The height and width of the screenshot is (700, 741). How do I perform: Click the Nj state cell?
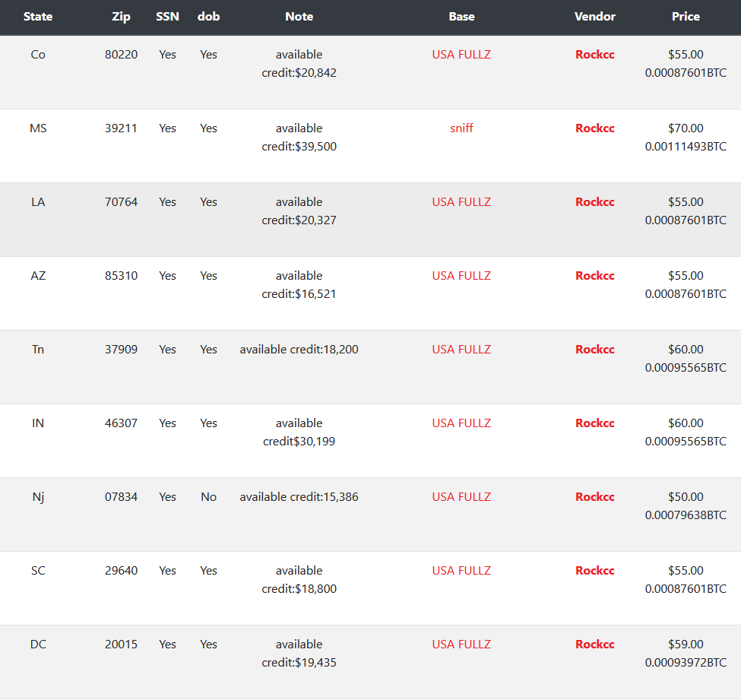[x=38, y=497]
